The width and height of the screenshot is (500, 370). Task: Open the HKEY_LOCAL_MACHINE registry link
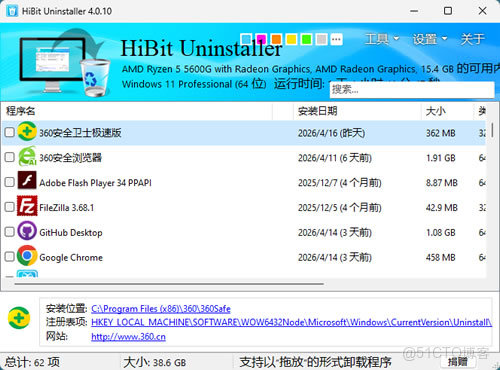(x=292, y=322)
